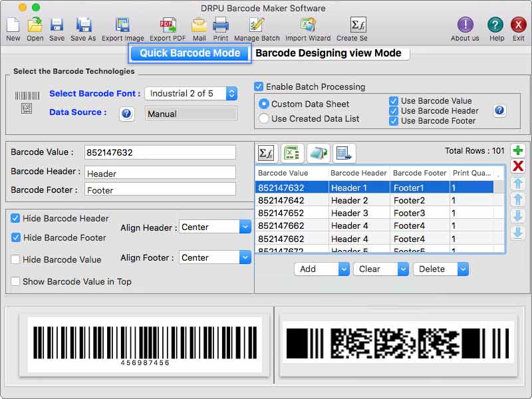Select the Quick Barcode Mode tab
The image size is (532, 399).
(190, 53)
